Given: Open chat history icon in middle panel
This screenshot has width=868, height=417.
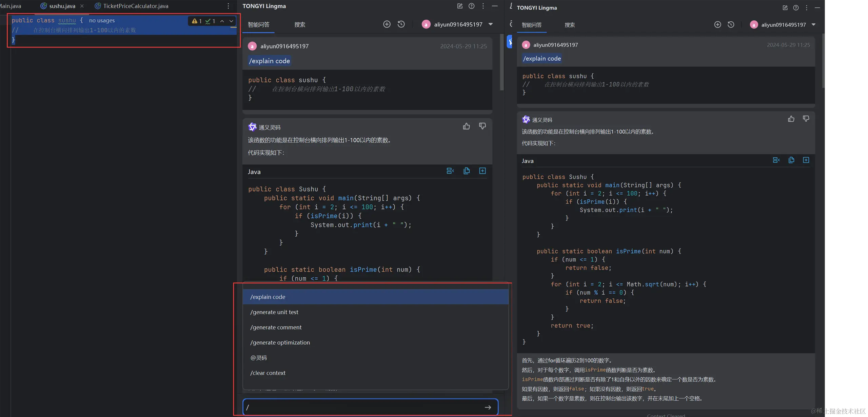Looking at the screenshot, I should pyautogui.click(x=401, y=24).
